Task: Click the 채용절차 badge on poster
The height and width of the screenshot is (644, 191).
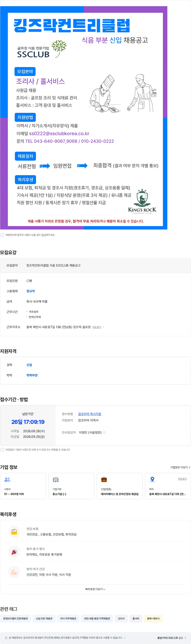Action: [25, 156]
